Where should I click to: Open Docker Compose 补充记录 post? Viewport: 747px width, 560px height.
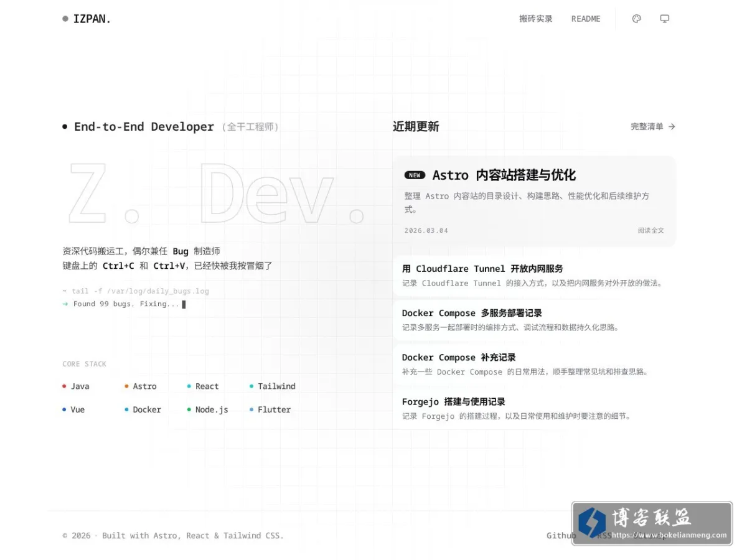[x=534, y=364]
